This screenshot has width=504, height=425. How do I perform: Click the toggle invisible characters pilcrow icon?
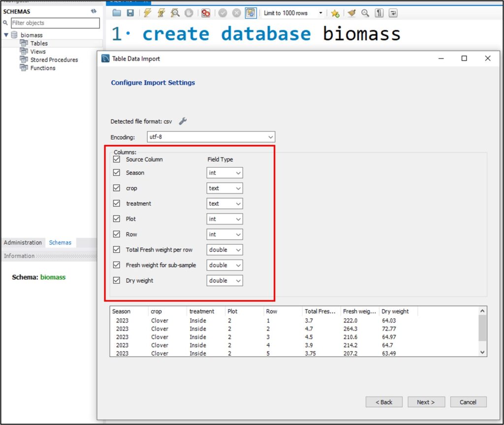379,13
